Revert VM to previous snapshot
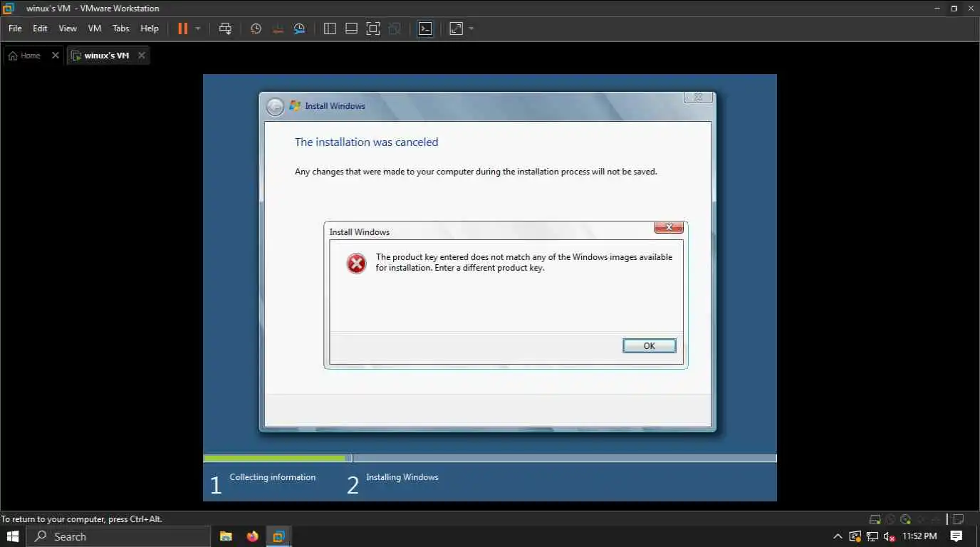 pyautogui.click(x=278, y=28)
